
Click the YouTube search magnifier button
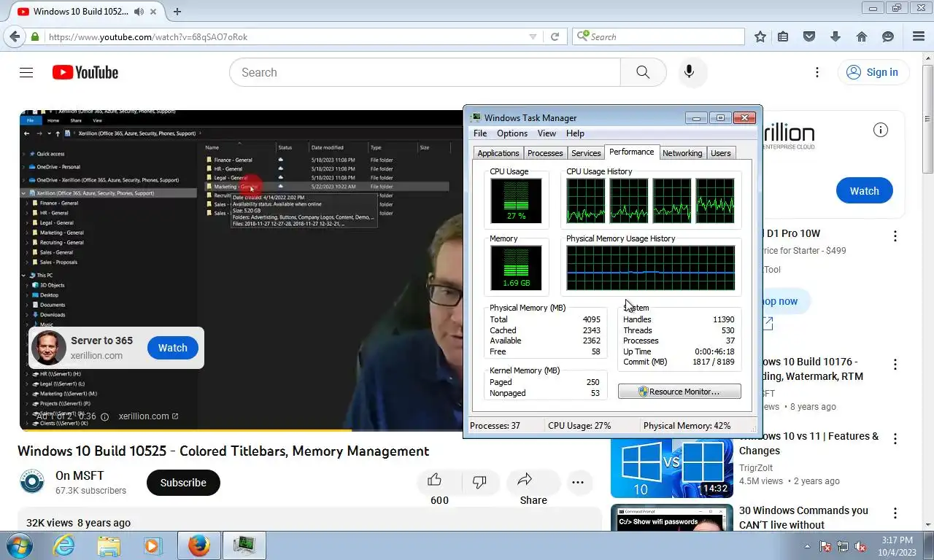[x=643, y=72]
